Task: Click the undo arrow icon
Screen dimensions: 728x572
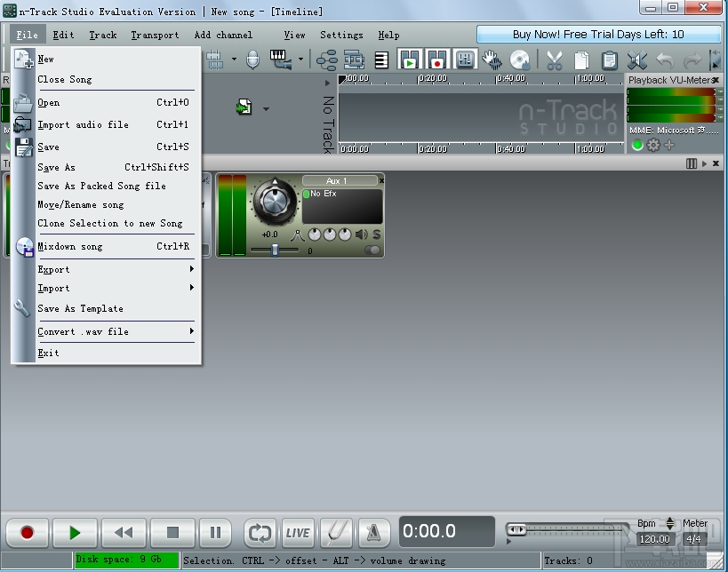Action: 665,60
